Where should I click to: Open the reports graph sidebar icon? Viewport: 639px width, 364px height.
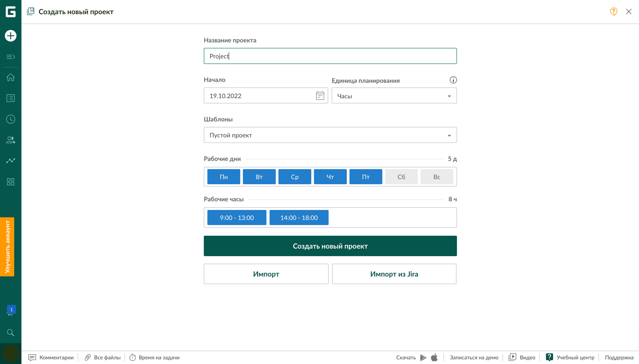coord(11,161)
